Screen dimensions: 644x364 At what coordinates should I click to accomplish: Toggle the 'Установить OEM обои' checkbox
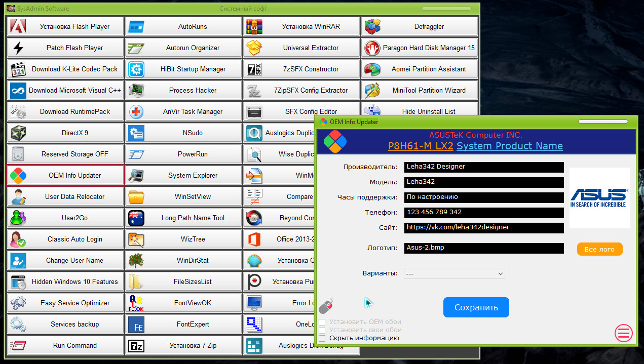click(322, 322)
